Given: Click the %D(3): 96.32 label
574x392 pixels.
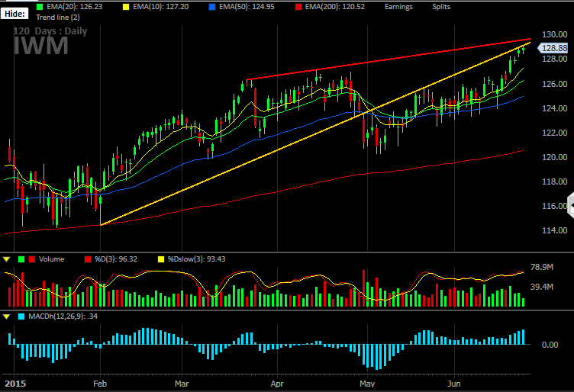Looking at the screenshot, I should point(116,259).
